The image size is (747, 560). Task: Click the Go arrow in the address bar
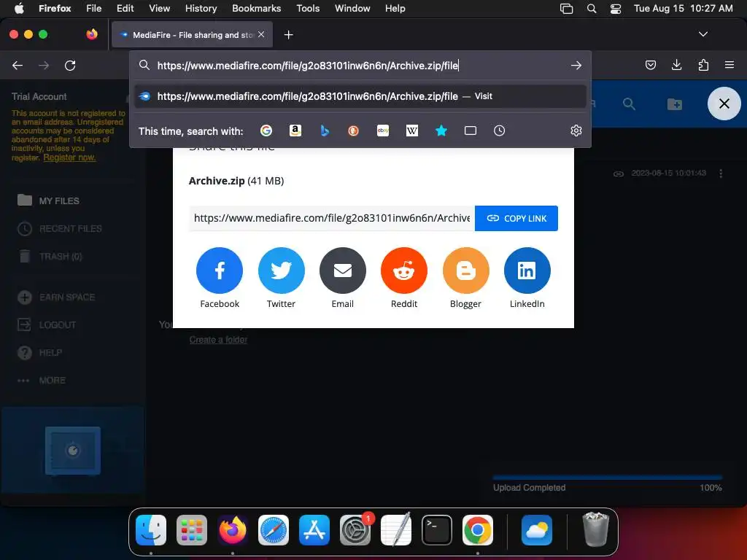pos(576,65)
